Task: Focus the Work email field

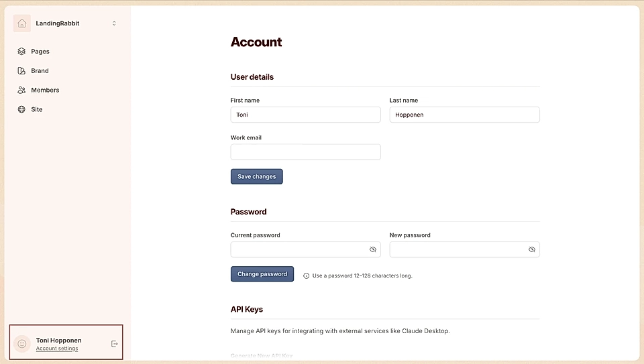Action: (x=306, y=152)
